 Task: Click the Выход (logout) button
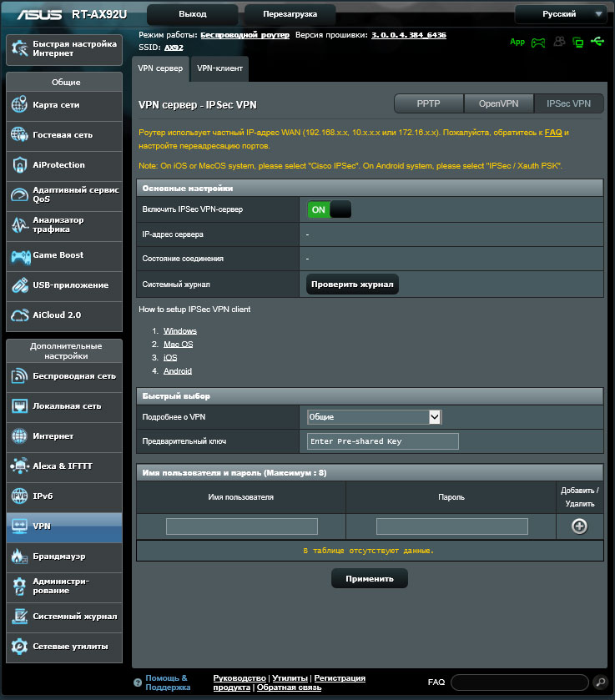point(193,14)
